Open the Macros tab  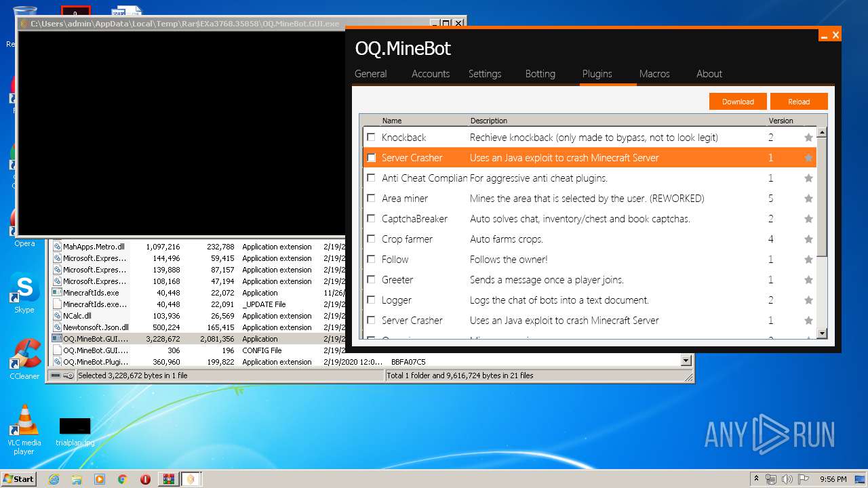[x=654, y=74]
